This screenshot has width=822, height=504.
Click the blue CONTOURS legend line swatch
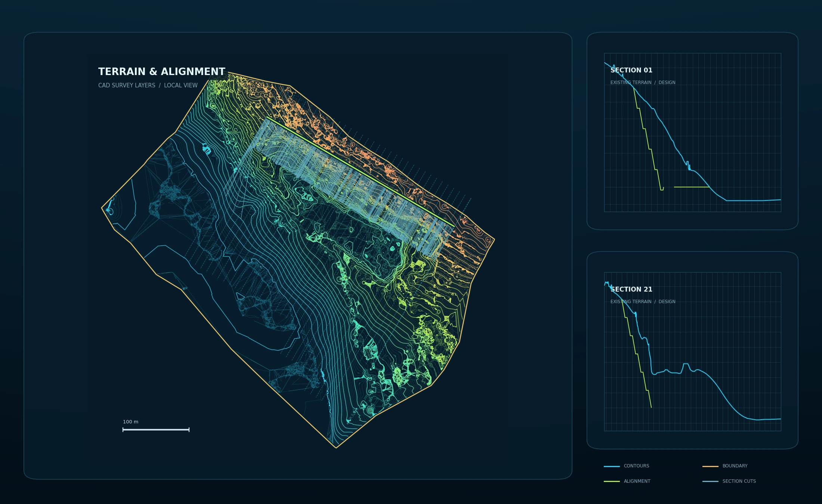pyautogui.click(x=612, y=466)
